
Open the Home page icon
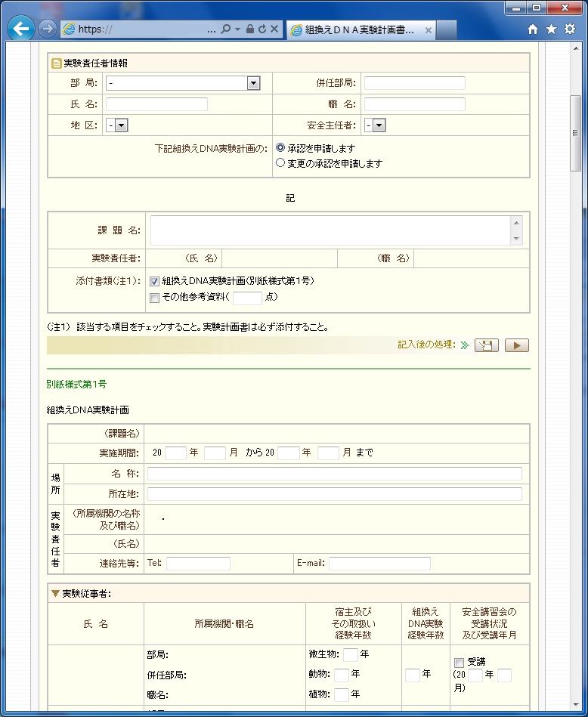[533, 29]
